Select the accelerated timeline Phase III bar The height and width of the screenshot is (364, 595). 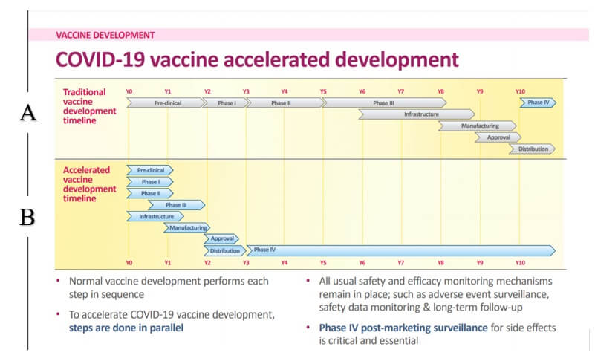point(176,204)
